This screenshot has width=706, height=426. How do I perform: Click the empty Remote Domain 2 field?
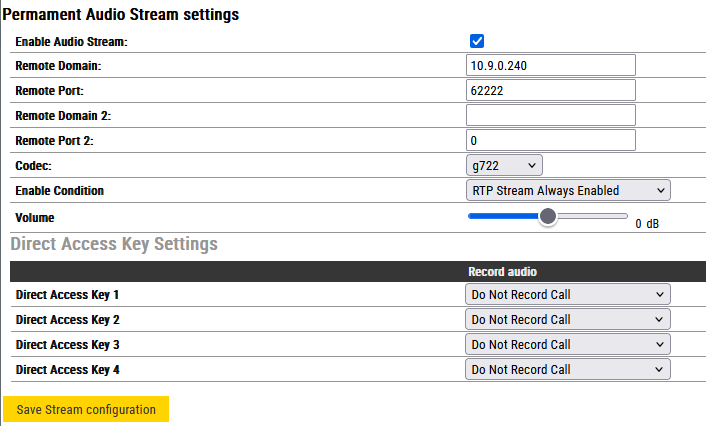(x=551, y=115)
